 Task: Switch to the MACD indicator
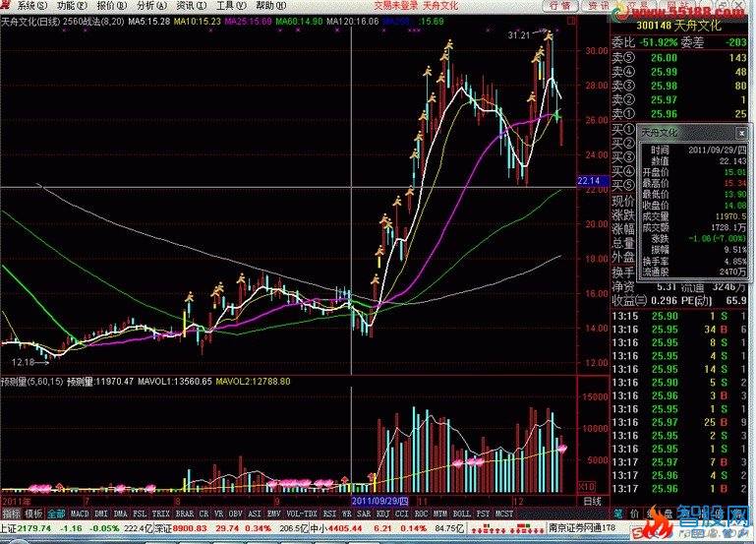coord(80,514)
